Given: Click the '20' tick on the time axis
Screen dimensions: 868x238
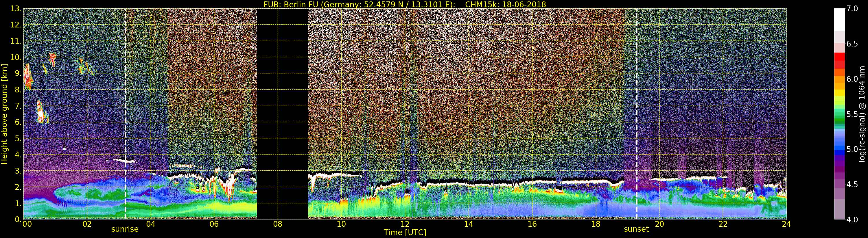Looking at the screenshot, I should [x=659, y=224].
